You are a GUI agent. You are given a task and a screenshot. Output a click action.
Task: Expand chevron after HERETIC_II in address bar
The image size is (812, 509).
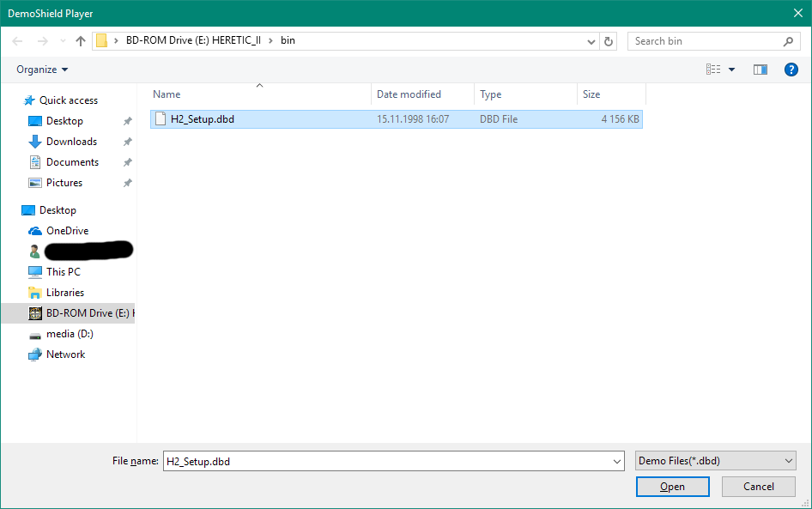tap(270, 41)
